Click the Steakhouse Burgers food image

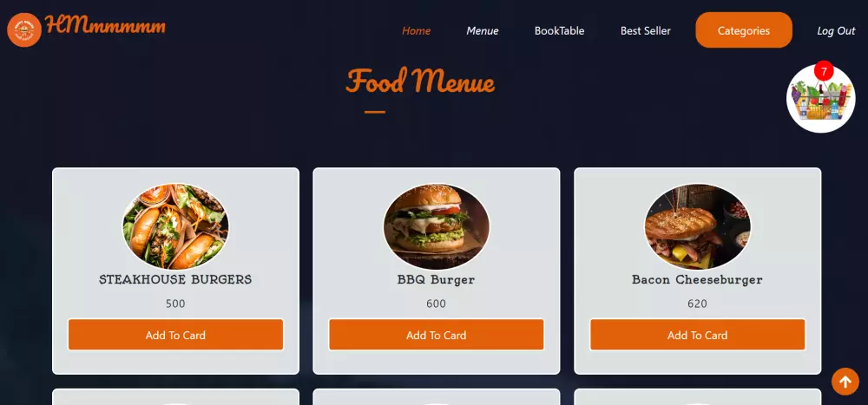pos(175,226)
